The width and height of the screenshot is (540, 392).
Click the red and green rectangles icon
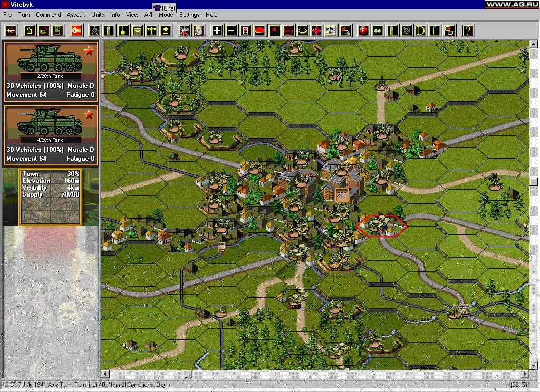[449, 31]
